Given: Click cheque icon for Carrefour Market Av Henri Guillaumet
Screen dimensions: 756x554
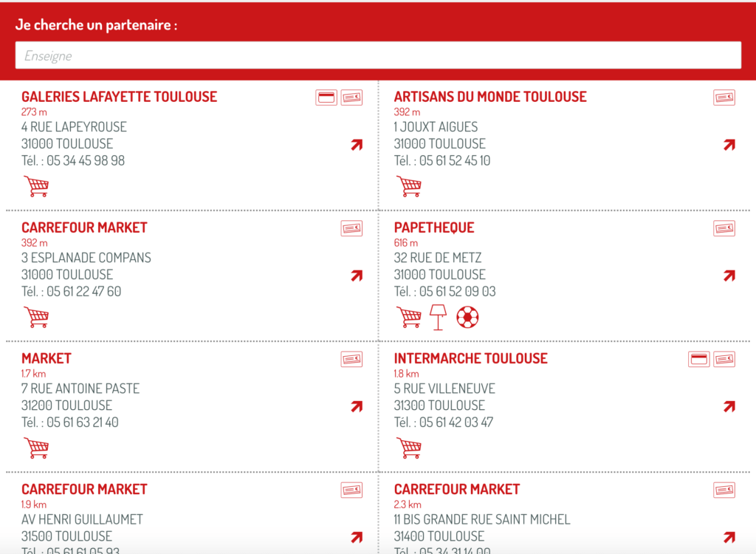Looking at the screenshot, I should (351, 490).
